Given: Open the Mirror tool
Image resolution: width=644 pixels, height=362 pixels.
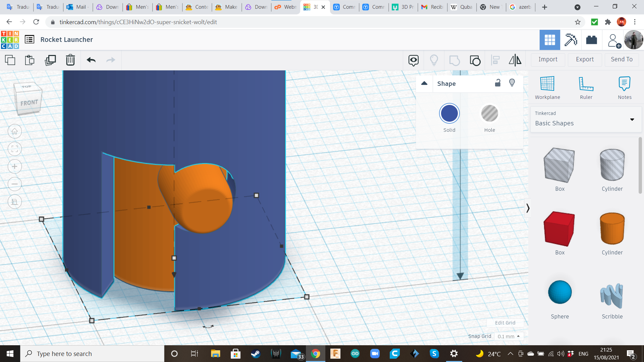Looking at the screenshot, I should (515, 60).
